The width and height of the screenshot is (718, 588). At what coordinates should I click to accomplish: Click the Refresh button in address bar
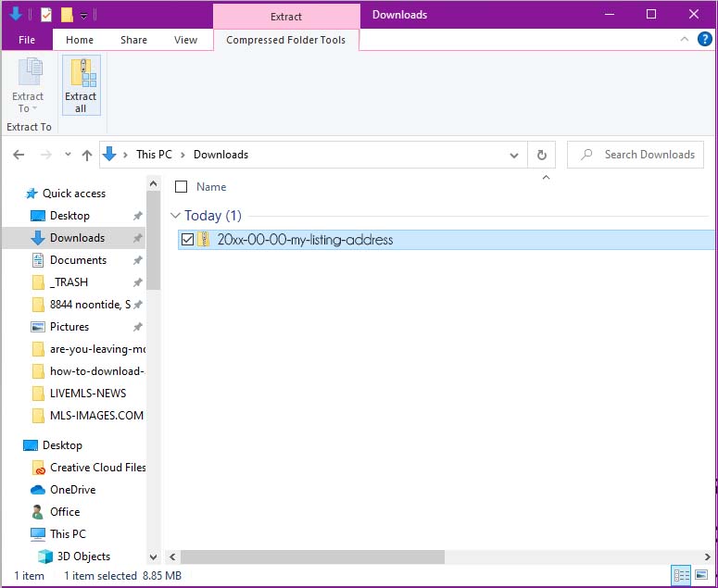(542, 156)
